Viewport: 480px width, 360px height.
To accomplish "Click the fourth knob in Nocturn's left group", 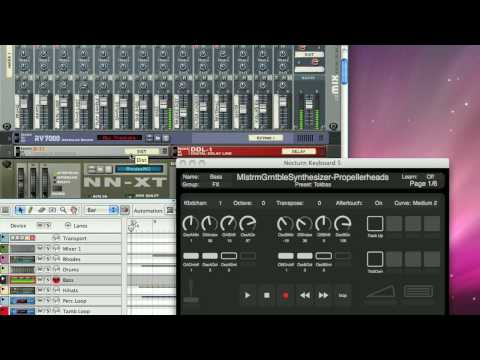I will [248, 223].
